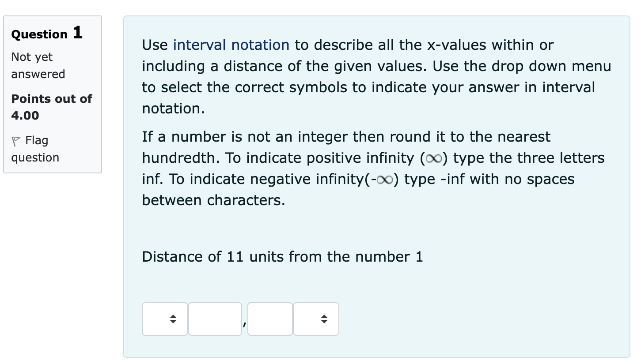The height and width of the screenshot is (364, 641).
Task: Click inside the lower bound input box
Action: click(215, 319)
